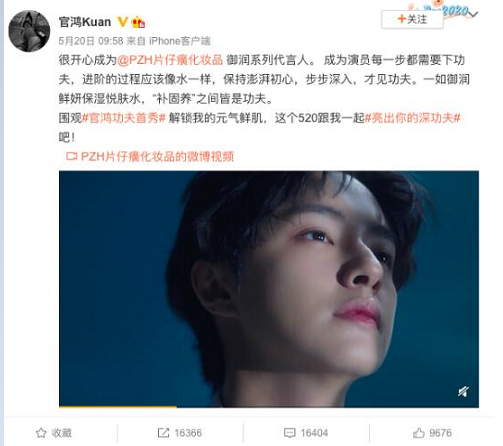Like the post with thumbs-up icon 9676
Image resolution: width=503 pixels, height=446 pixels.
coord(419,433)
